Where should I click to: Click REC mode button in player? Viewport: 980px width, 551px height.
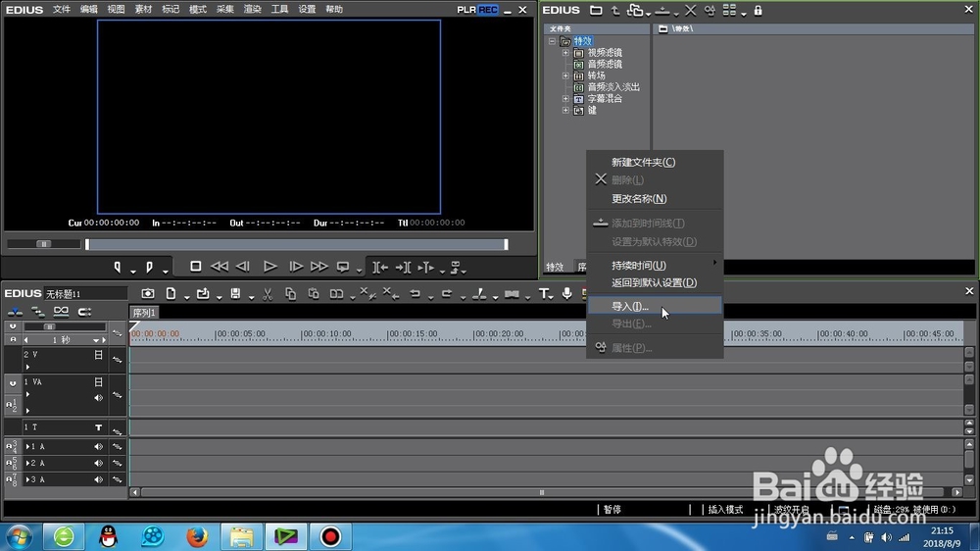tap(488, 10)
